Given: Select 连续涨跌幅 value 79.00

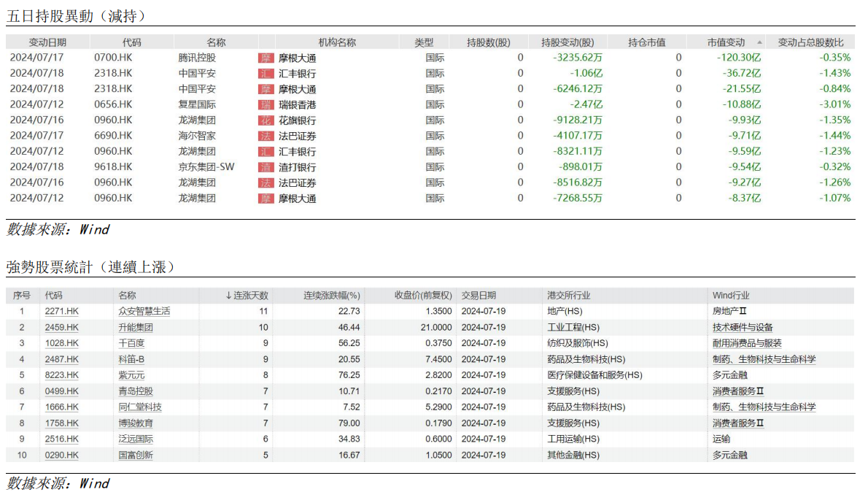Looking at the screenshot, I should coord(349,423).
